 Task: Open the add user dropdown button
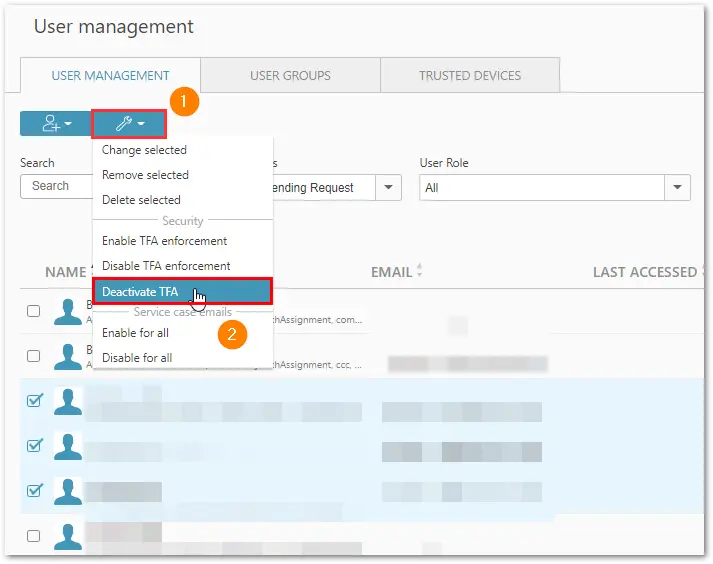[55, 123]
